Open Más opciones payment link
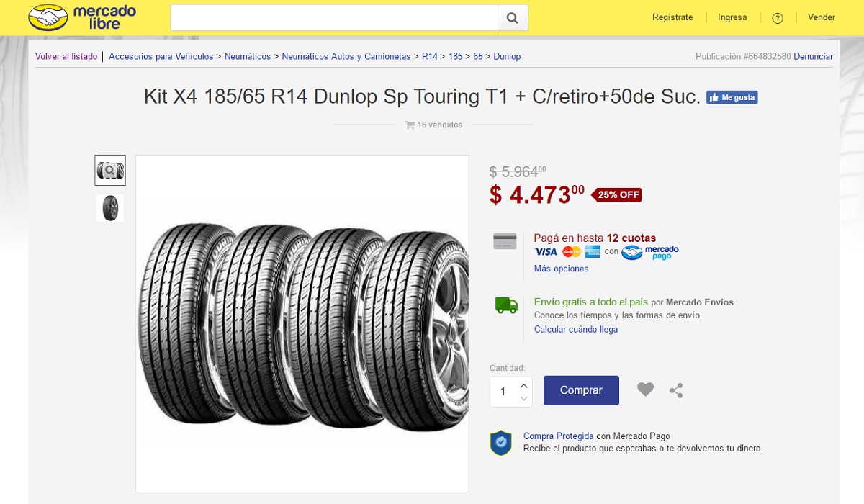This screenshot has width=864, height=504. (561, 269)
